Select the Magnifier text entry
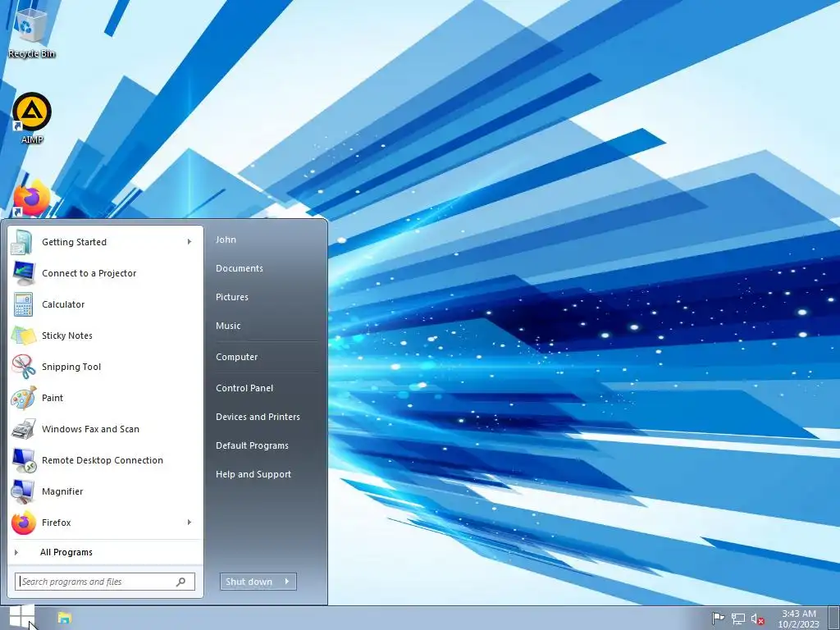This screenshot has width=840, height=630. 62,491
